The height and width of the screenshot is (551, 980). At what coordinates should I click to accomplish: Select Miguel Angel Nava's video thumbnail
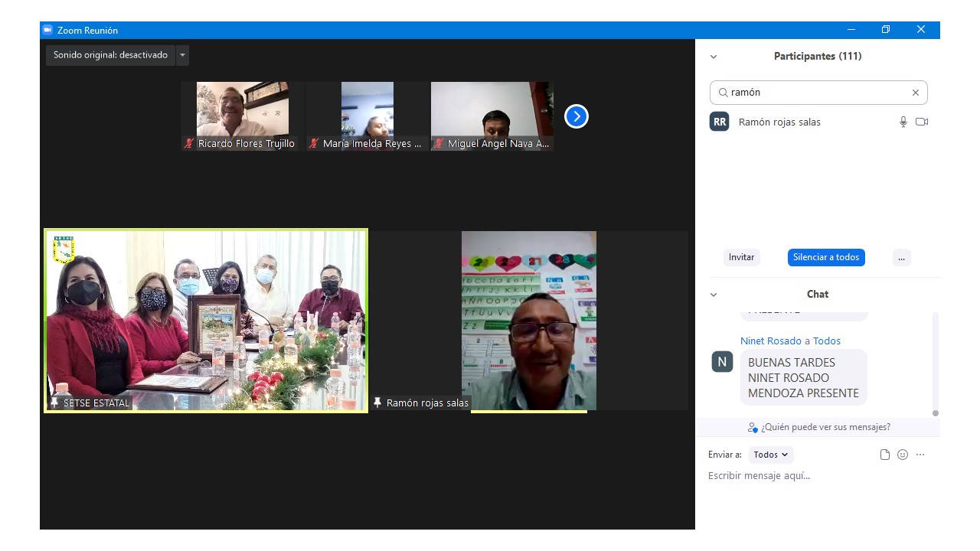tap(492, 116)
